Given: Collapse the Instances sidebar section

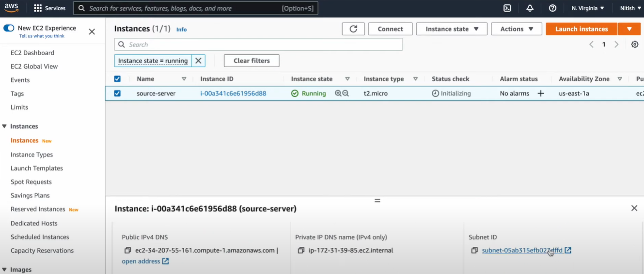Looking at the screenshot, I should click(4, 126).
